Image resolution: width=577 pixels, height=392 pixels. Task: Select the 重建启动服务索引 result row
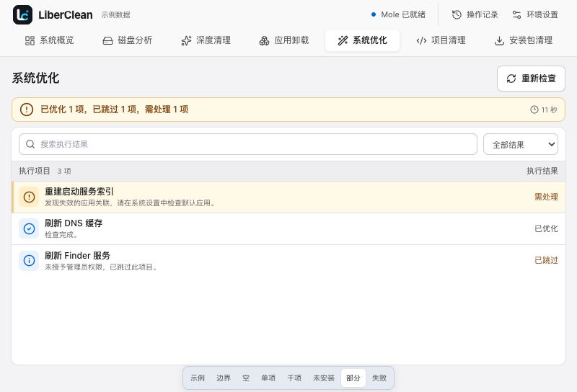[288, 197]
